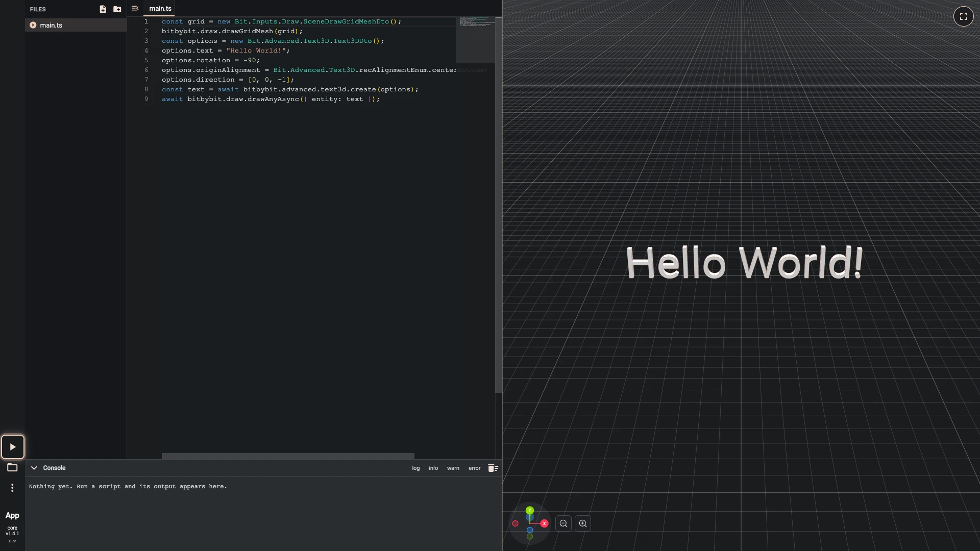
Task: Click the Console panel title
Action: [54, 468]
